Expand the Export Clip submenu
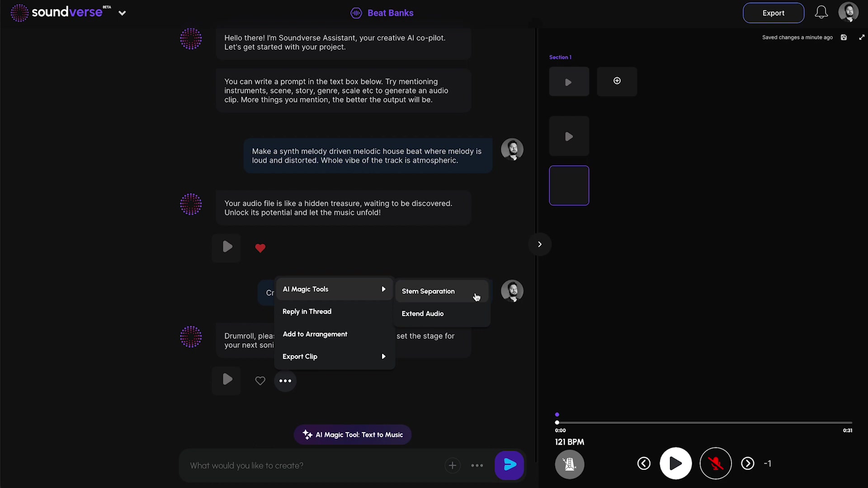 335,357
